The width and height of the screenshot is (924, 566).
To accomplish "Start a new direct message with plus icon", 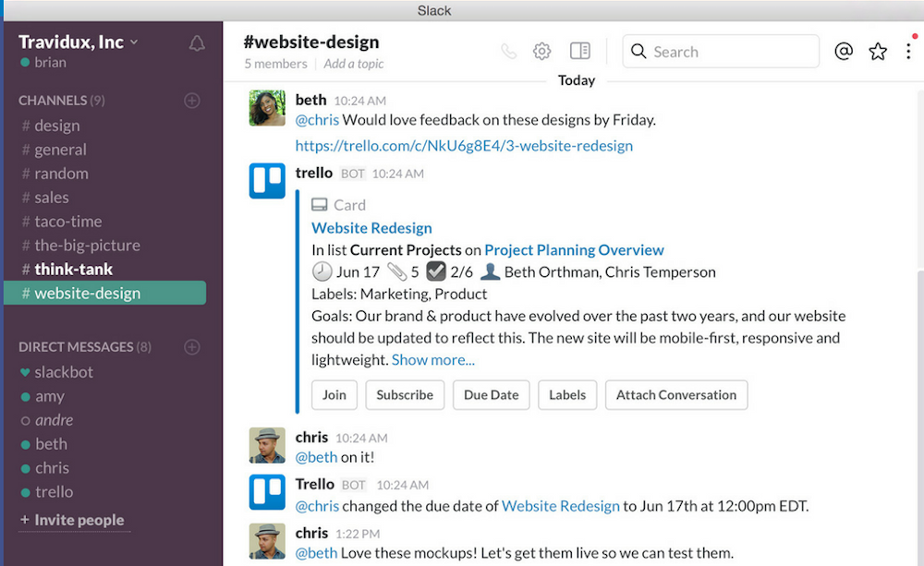I will click(192, 347).
